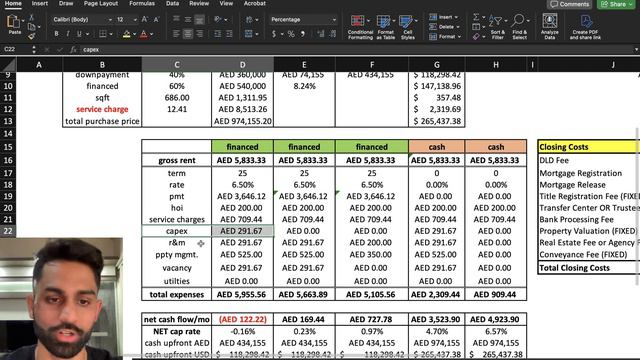Open font color dropdown arrow
640x360 pixels.
(151, 34)
